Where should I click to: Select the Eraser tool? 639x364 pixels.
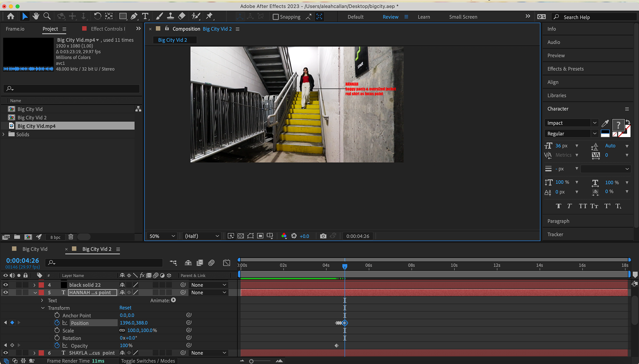182,16
